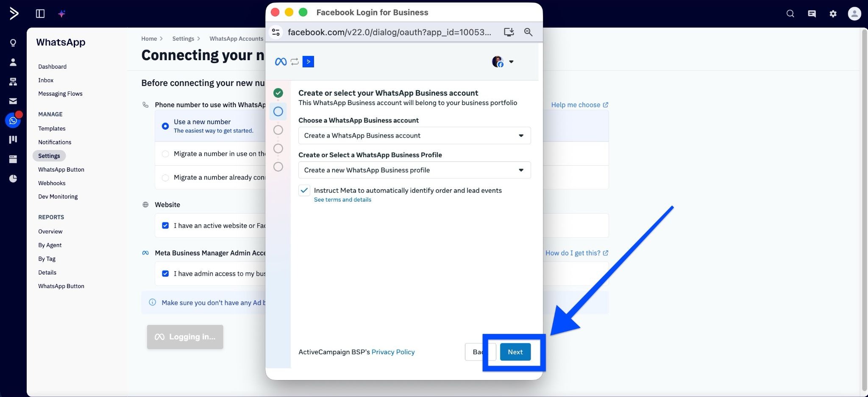Toggle I have admin access checkbox
The height and width of the screenshot is (397, 868).
pos(165,274)
